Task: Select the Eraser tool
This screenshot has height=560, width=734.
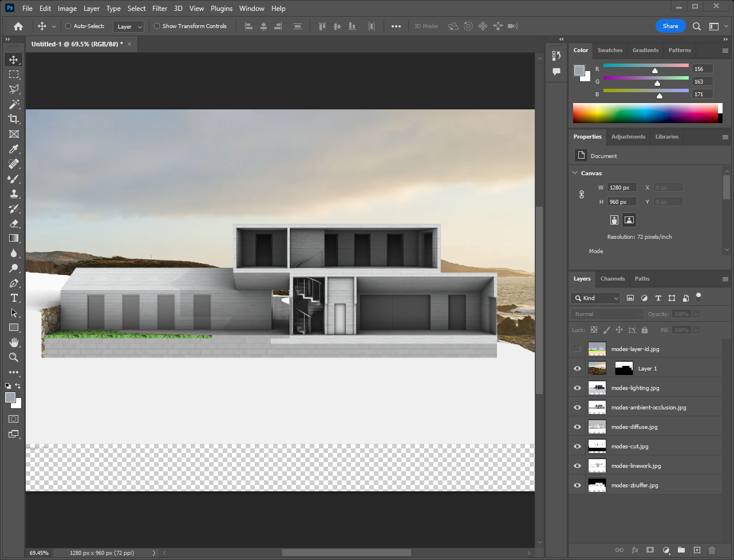Action: pos(14,223)
